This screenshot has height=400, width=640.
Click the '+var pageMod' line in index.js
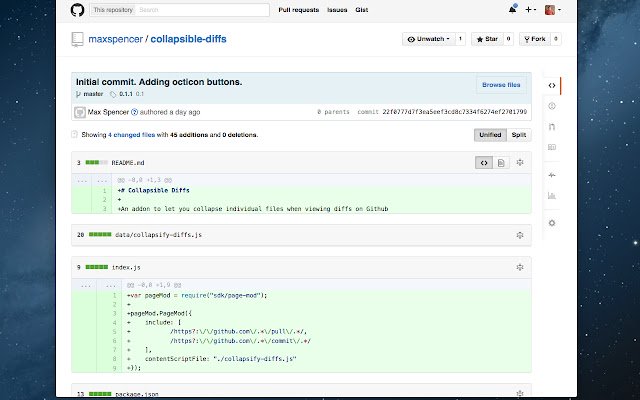(x=197, y=296)
